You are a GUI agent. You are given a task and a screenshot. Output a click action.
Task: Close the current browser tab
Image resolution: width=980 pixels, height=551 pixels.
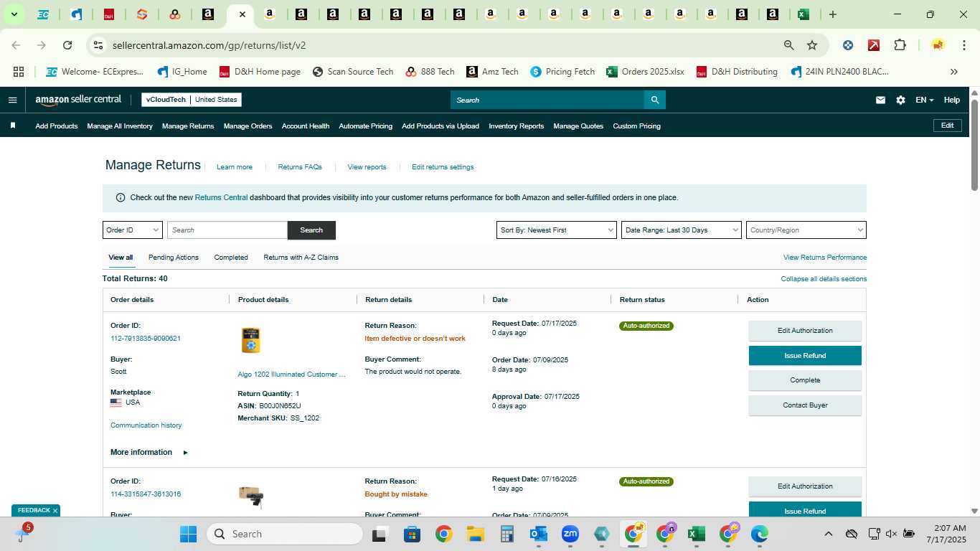pyautogui.click(x=242, y=14)
